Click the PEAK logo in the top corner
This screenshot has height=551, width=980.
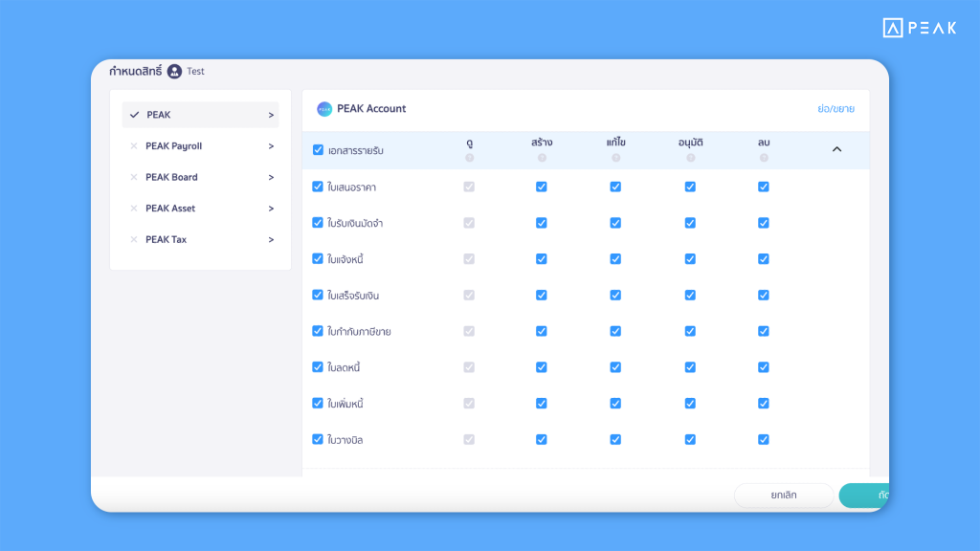[920, 28]
